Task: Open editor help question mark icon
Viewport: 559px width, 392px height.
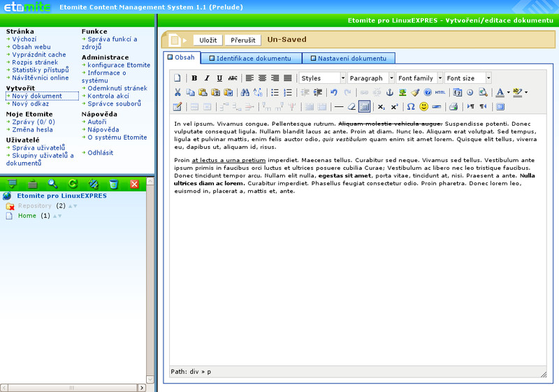Action: point(428,92)
